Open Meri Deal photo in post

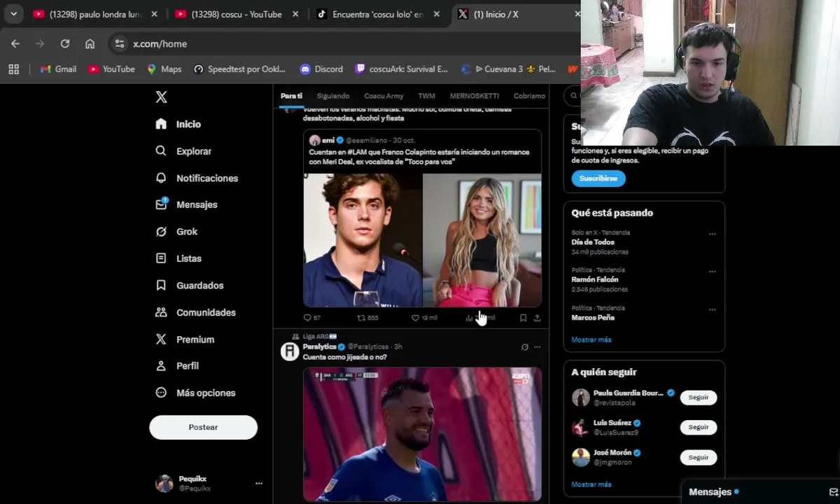click(x=482, y=240)
